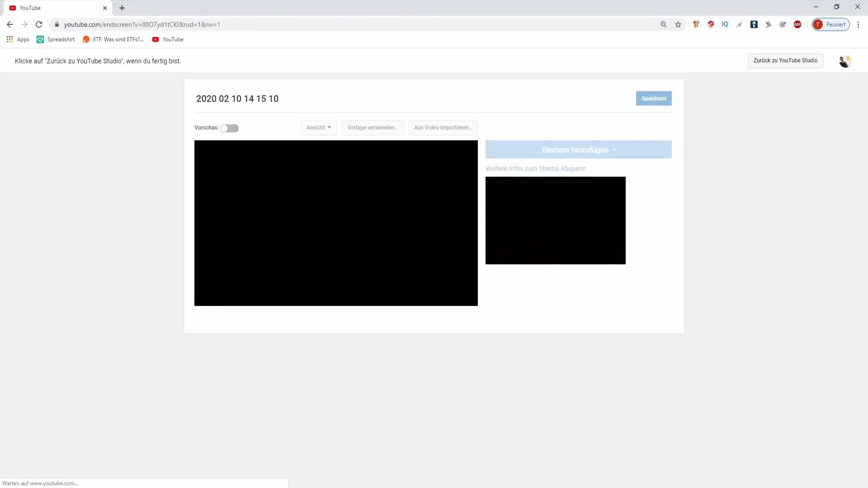
Task: Open the Ansicht dropdown
Action: click(x=319, y=127)
